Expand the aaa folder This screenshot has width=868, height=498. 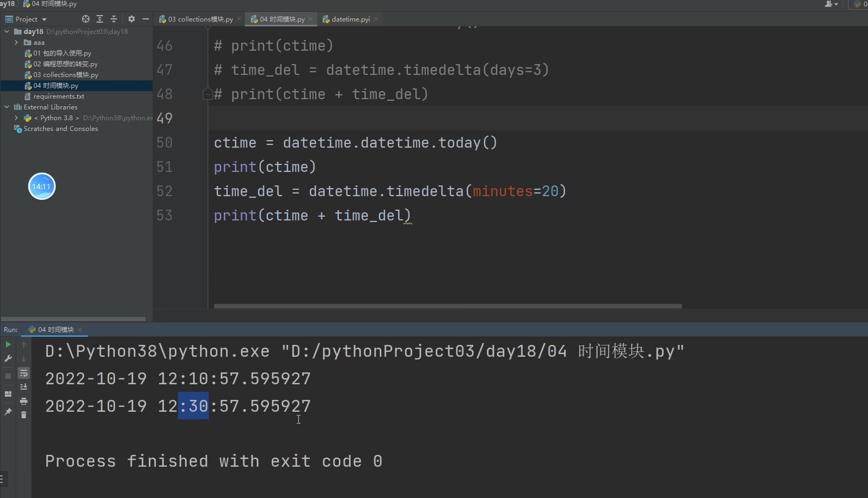point(16,43)
